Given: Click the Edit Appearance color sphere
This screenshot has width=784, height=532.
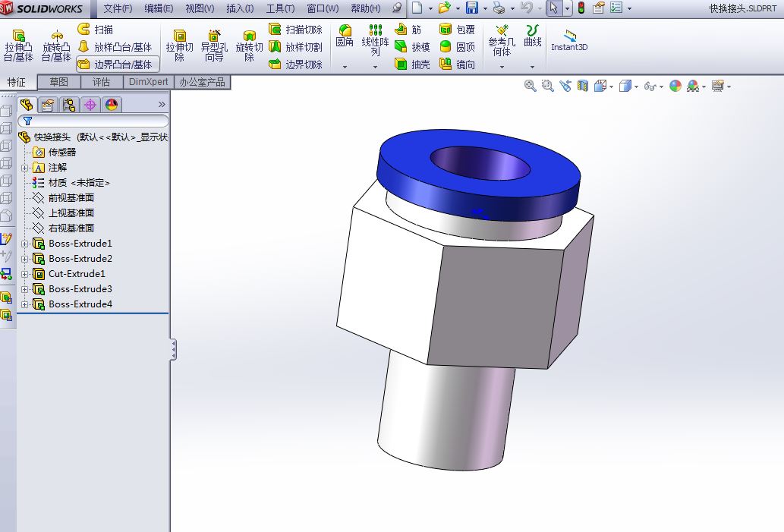Looking at the screenshot, I should click(675, 86).
